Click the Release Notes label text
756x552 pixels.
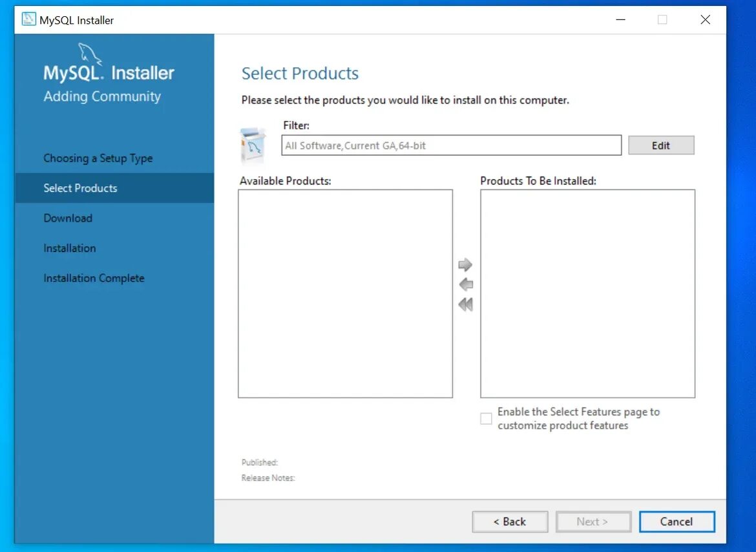pyautogui.click(x=268, y=478)
